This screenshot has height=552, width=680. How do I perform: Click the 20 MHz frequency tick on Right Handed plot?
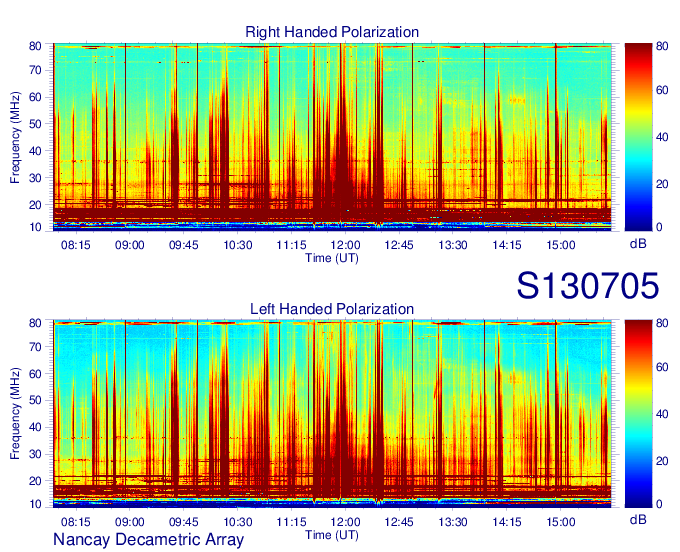click(35, 205)
